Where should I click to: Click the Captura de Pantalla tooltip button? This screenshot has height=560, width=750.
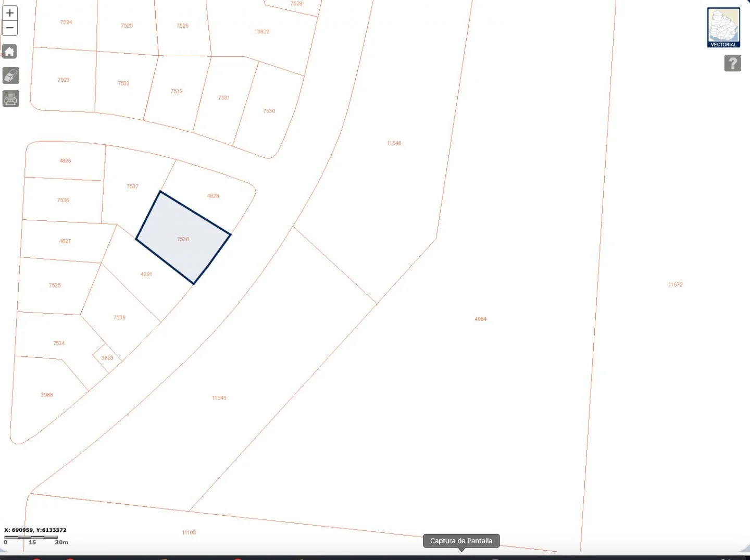[461, 541]
